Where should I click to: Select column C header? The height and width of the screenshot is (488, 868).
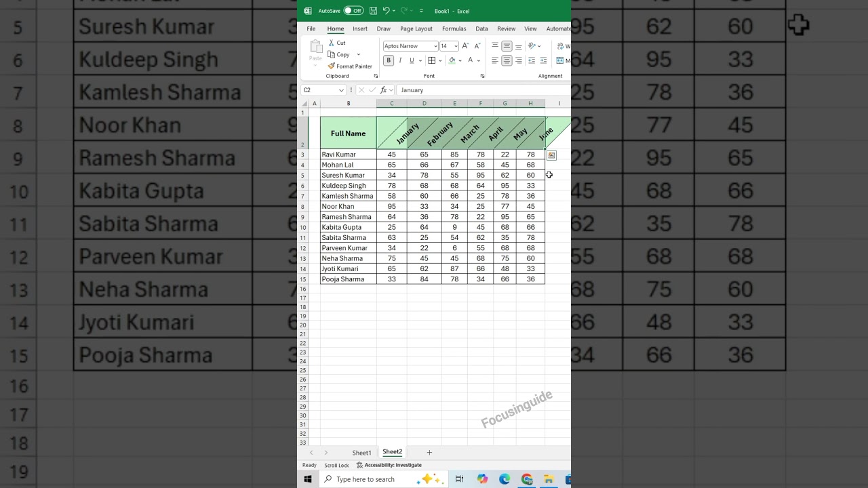point(391,103)
